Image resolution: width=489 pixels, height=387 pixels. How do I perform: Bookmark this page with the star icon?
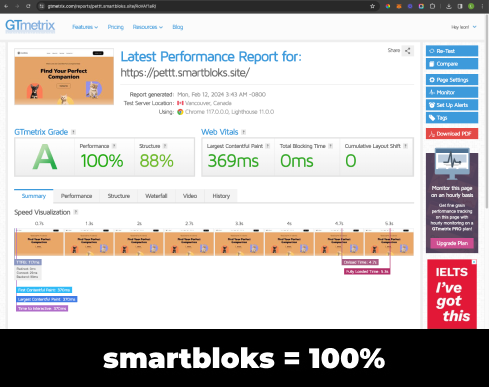[x=372, y=6]
